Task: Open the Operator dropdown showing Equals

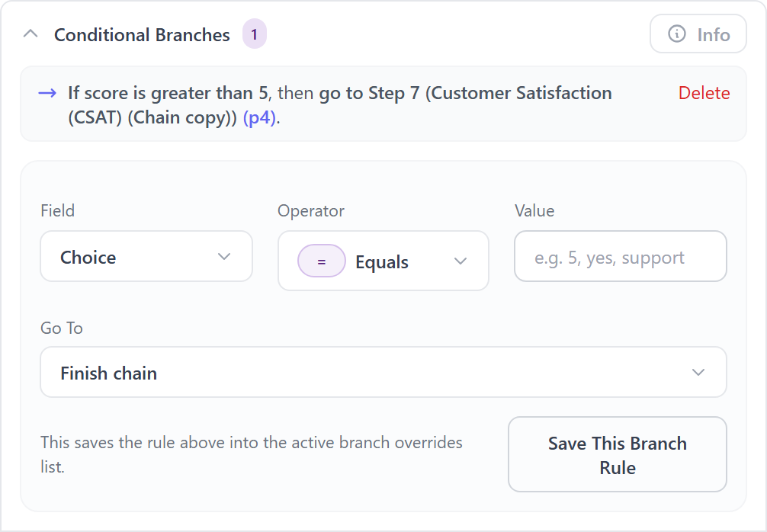Action: [x=383, y=261]
